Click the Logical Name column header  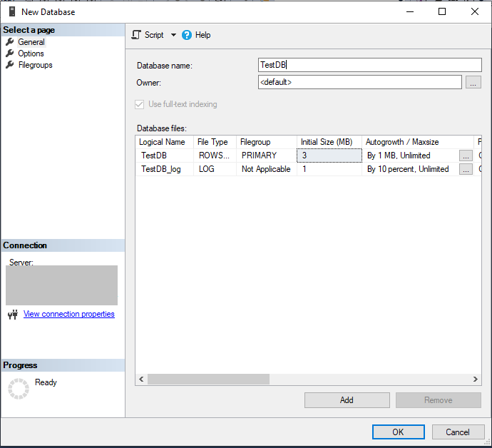(163, 142)
